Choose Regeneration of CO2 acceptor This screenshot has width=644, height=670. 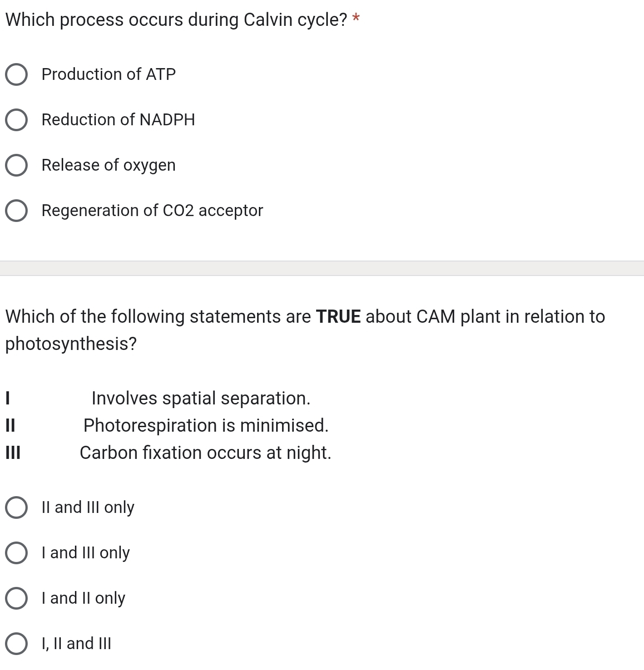tap(16, 210)
